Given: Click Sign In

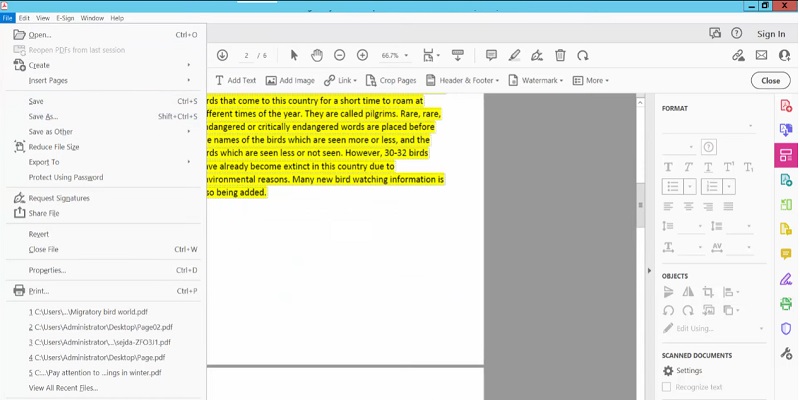Looking at the screenshot, I should [x=771, y=34].
